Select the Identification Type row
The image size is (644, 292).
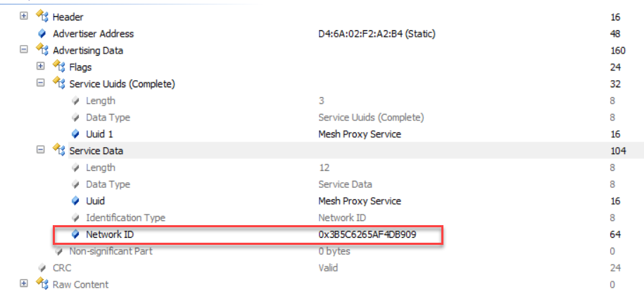pos(125,218)
